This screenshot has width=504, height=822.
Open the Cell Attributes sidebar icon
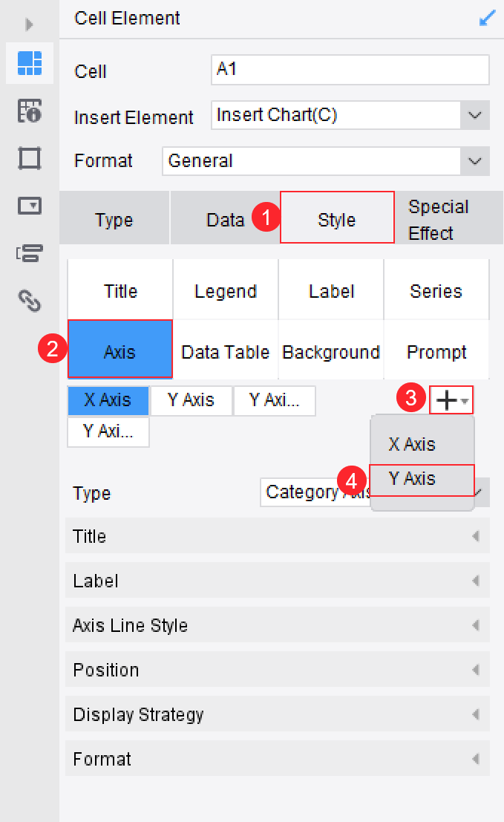click(x=30, y=111)
